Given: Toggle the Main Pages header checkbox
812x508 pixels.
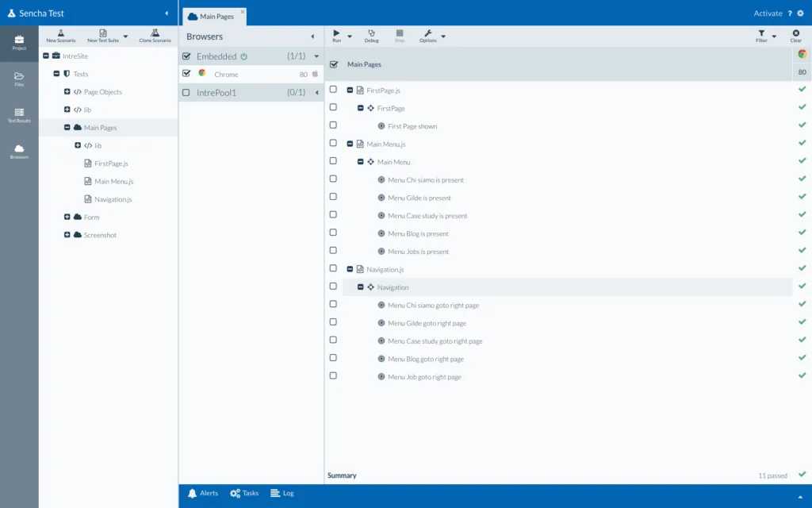Looking at the screenshot, I should 334,64.
